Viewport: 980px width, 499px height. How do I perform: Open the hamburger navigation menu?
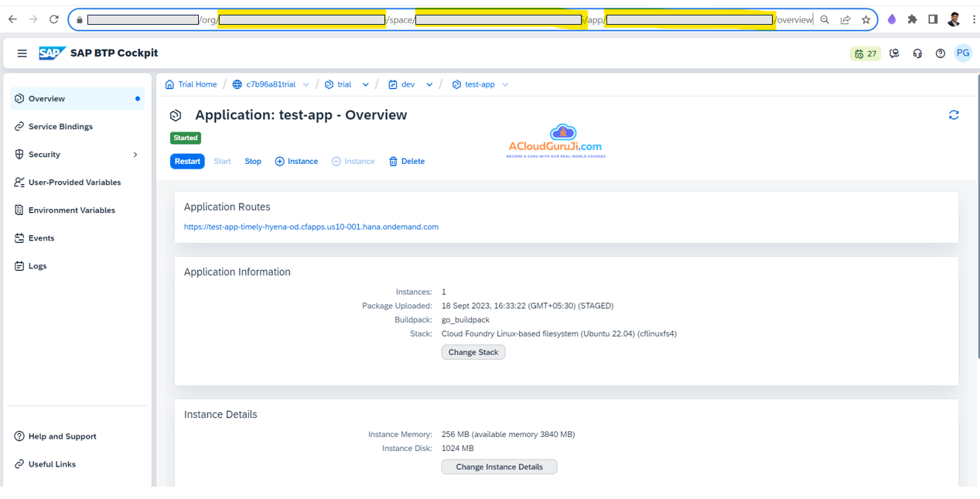(x=22, y=53)
